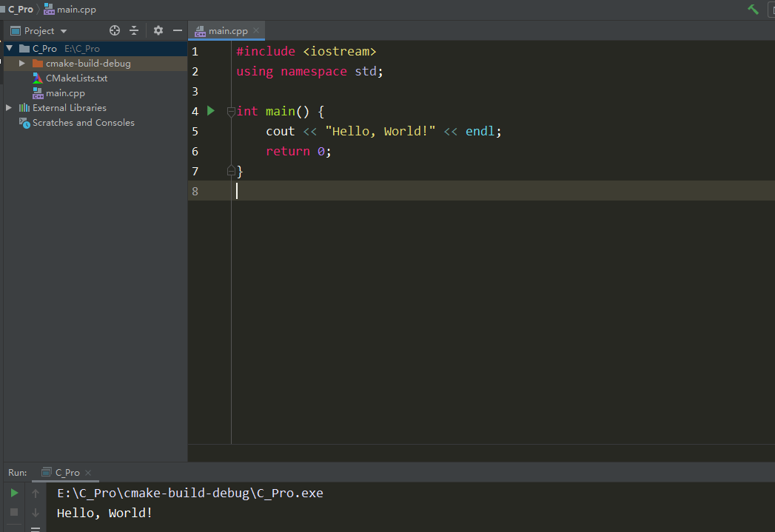Select main.cpp in project tree
Image resolution: width=775 pixels, height=532 pixels.
[65, 93]
